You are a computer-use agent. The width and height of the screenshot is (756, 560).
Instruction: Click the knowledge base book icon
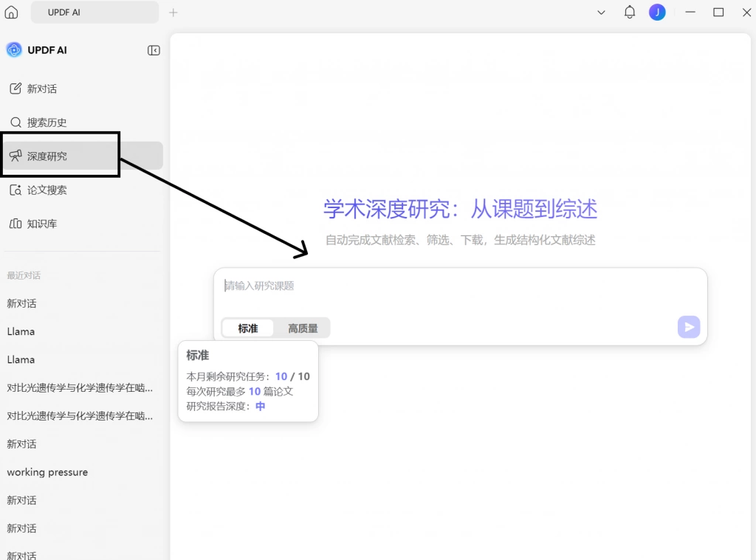(x=16, y=224)
